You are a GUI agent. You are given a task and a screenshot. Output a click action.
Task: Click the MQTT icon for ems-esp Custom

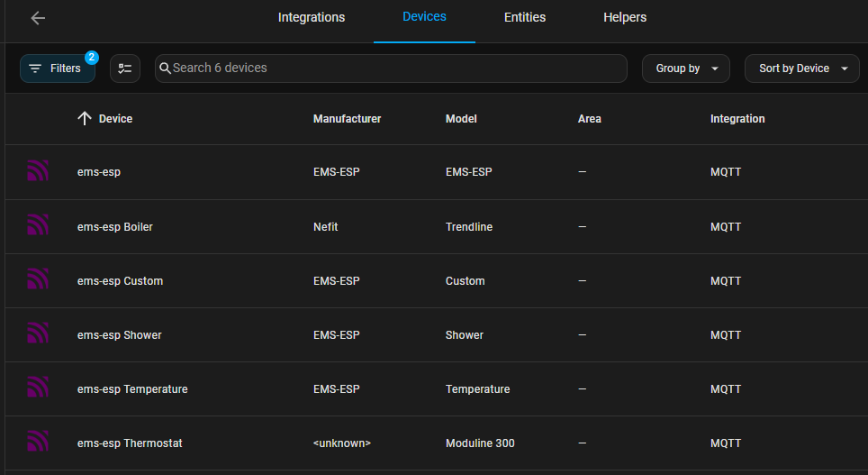pyautogui.click(x=37, y=279)
